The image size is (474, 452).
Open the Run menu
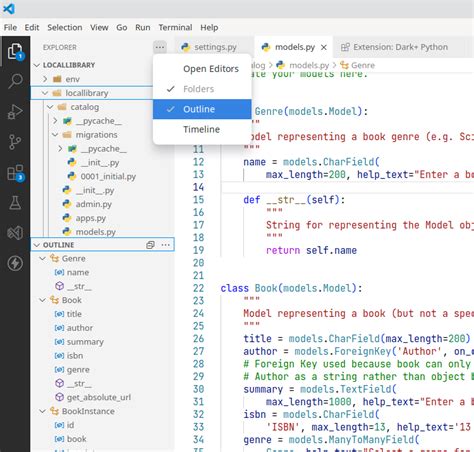[143, 27]
